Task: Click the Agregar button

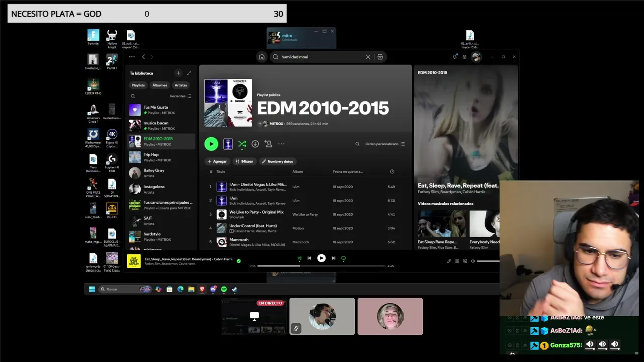Action: tap(217, 161)
